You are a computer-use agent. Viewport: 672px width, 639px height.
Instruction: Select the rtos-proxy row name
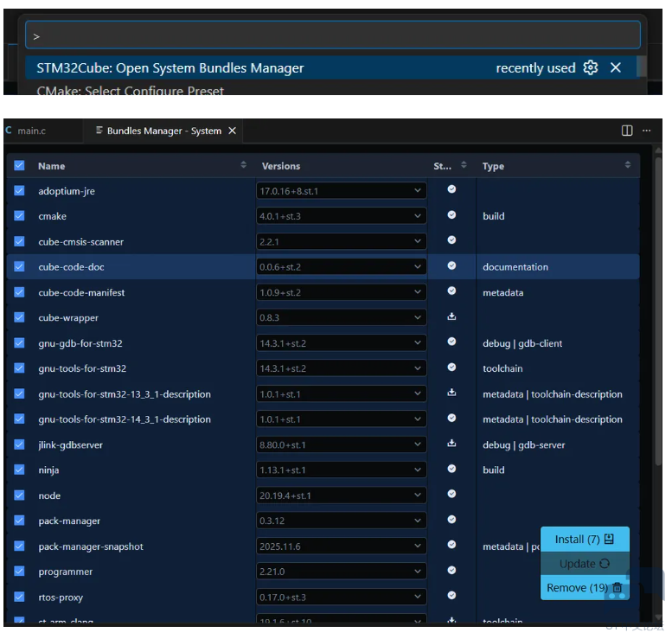(x=61, y=597)
